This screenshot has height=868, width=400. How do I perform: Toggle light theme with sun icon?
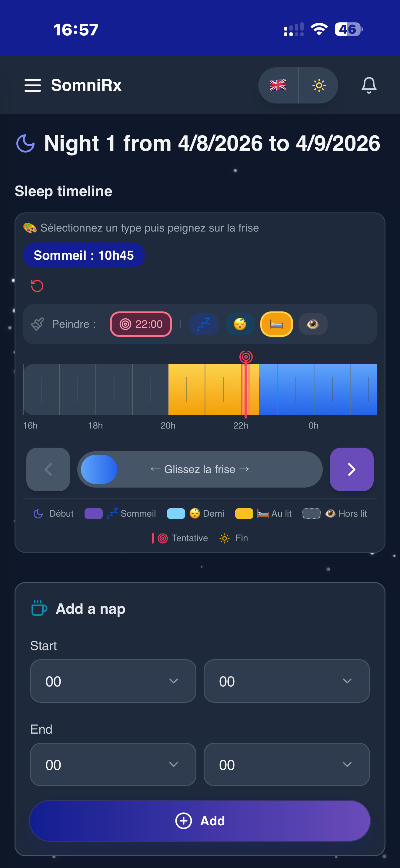tap(319, 85)
